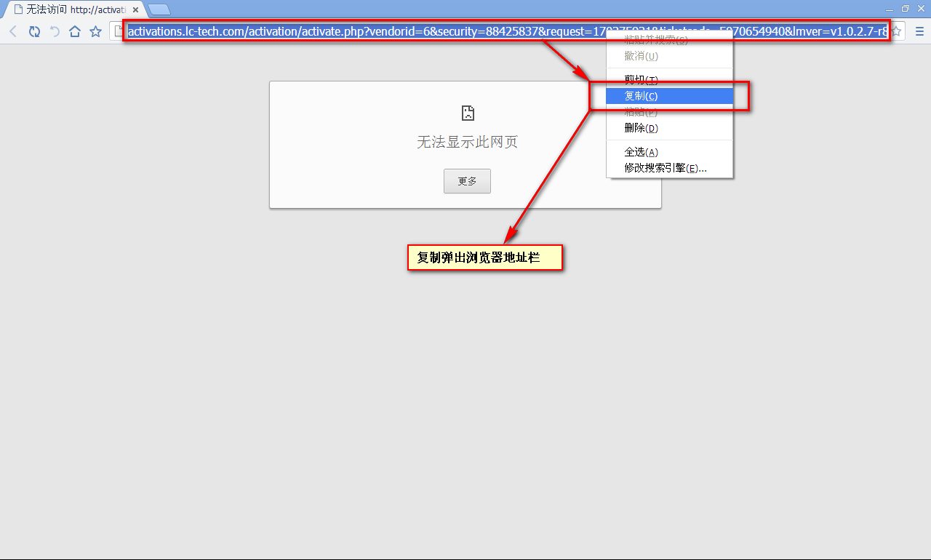Click the highlighted URL in the address bar

point(507,31)
